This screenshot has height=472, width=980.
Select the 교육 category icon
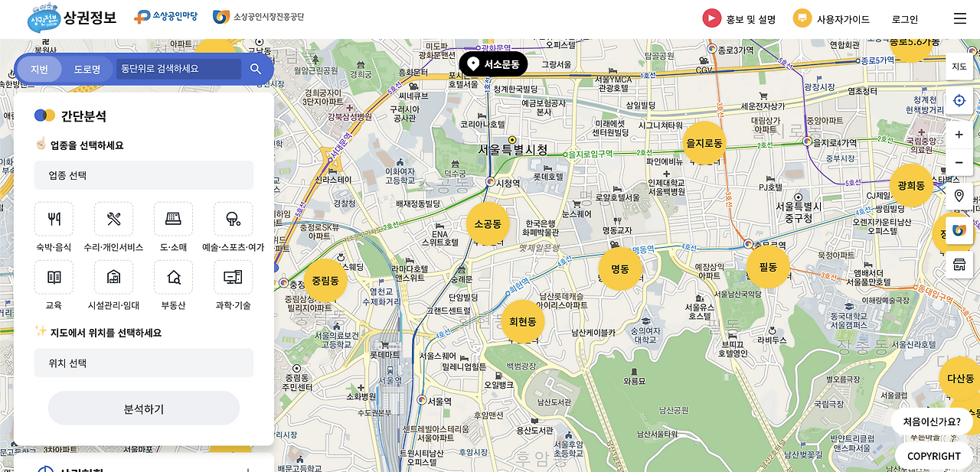point(54,276)
